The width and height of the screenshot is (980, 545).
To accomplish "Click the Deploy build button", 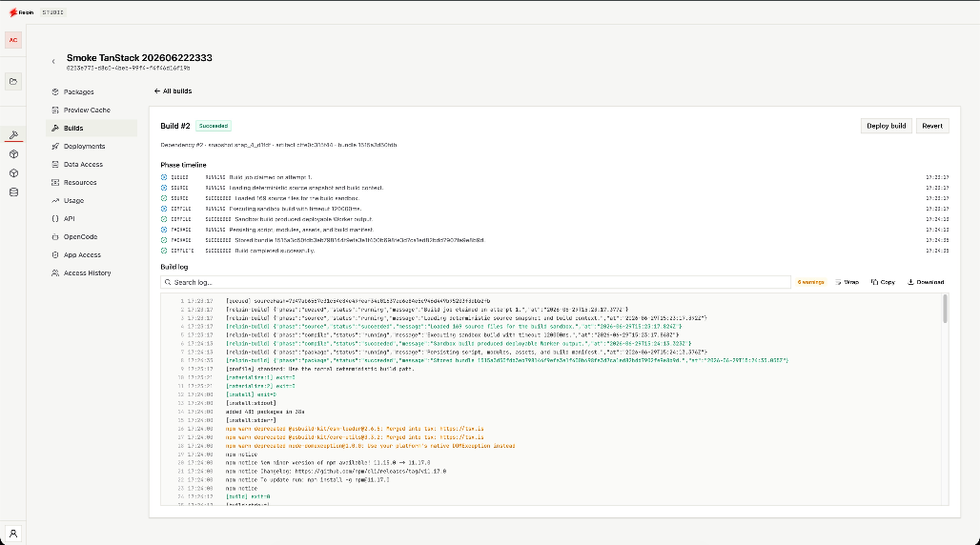I will [887, 126].
